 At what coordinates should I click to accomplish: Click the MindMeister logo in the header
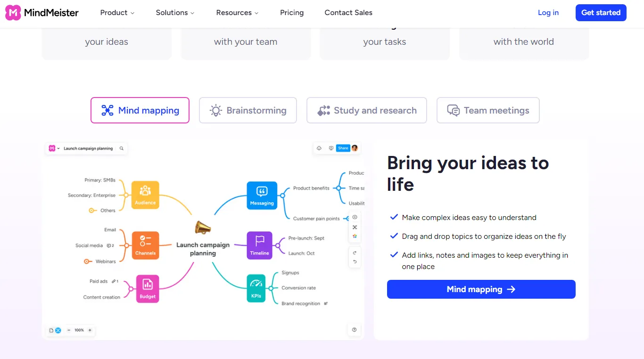[42, 13]
